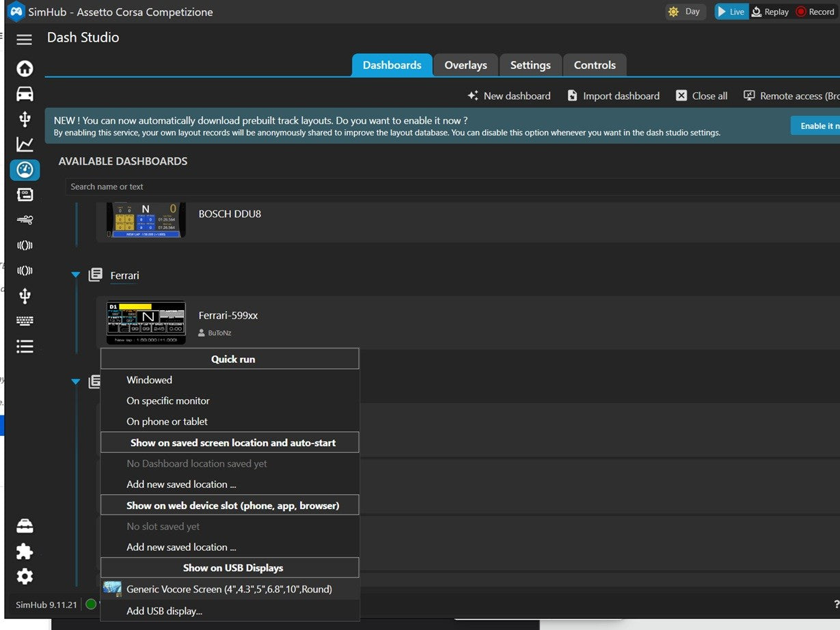Choose Windowed quick run option

tap(230, 380)
